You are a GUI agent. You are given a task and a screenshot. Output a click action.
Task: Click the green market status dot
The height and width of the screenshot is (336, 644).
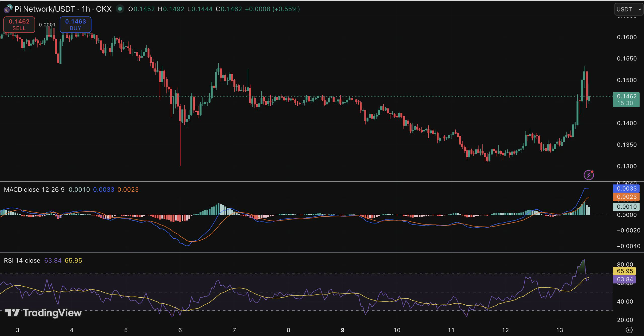click(x=120, y=9)
